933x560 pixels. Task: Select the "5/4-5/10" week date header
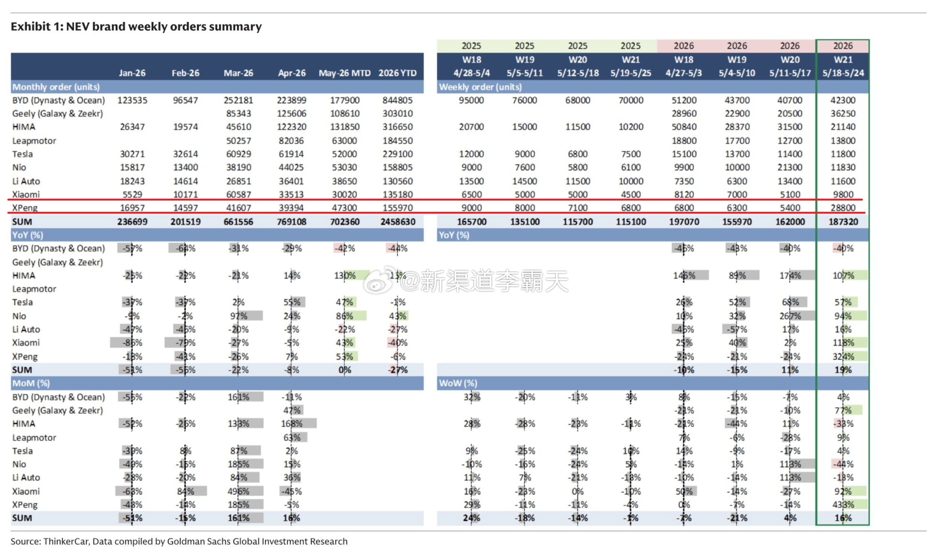pyautogui.click(x=737, y=73)
